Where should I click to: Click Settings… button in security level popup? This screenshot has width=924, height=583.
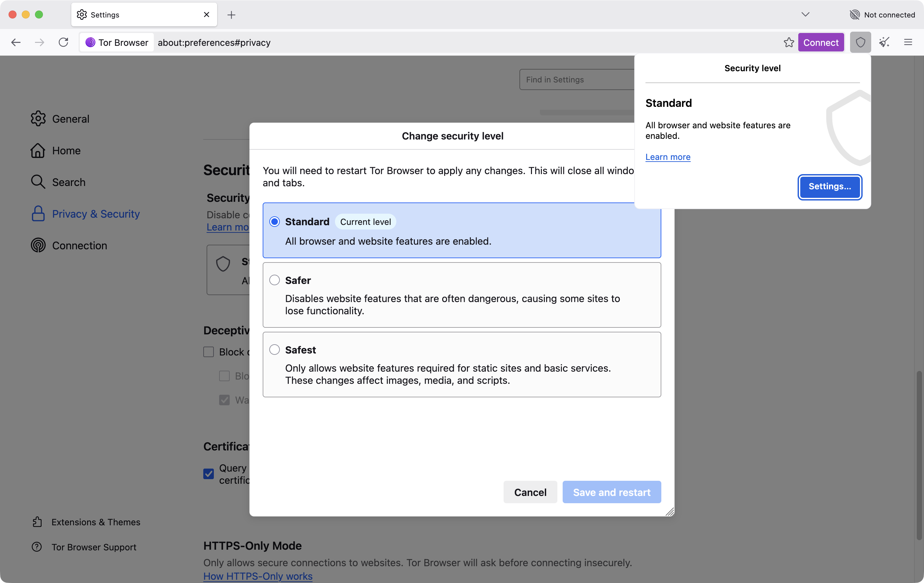[830, 187]
